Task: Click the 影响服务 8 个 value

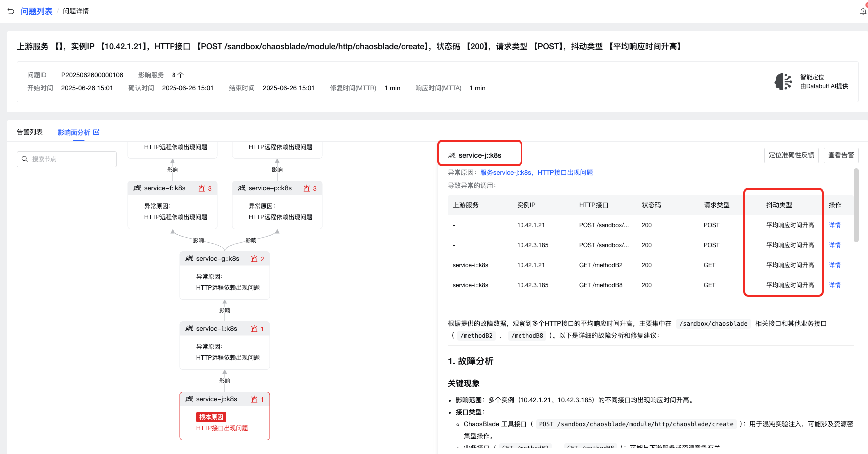Action: click(x=178, y=75)
